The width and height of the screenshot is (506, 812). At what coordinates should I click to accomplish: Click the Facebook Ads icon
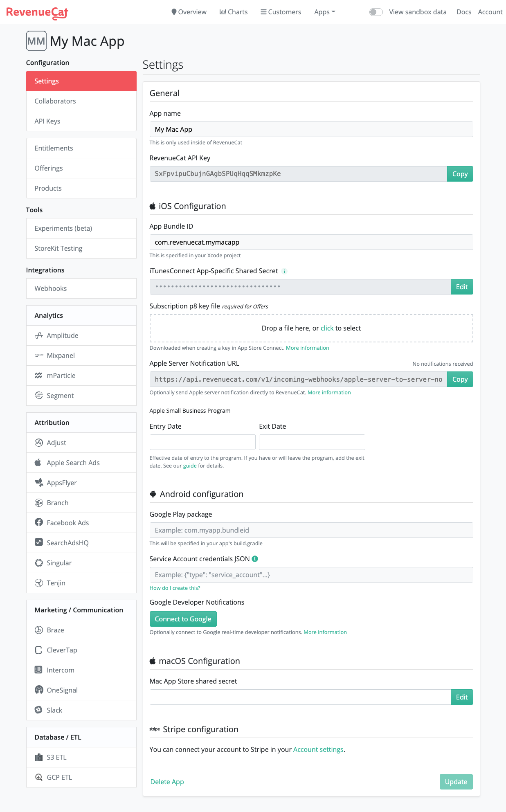pos(39,522)
